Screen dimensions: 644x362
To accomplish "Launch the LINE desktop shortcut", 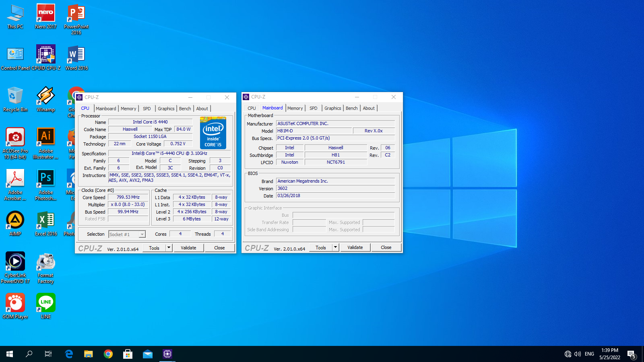I will coord(46,306).
